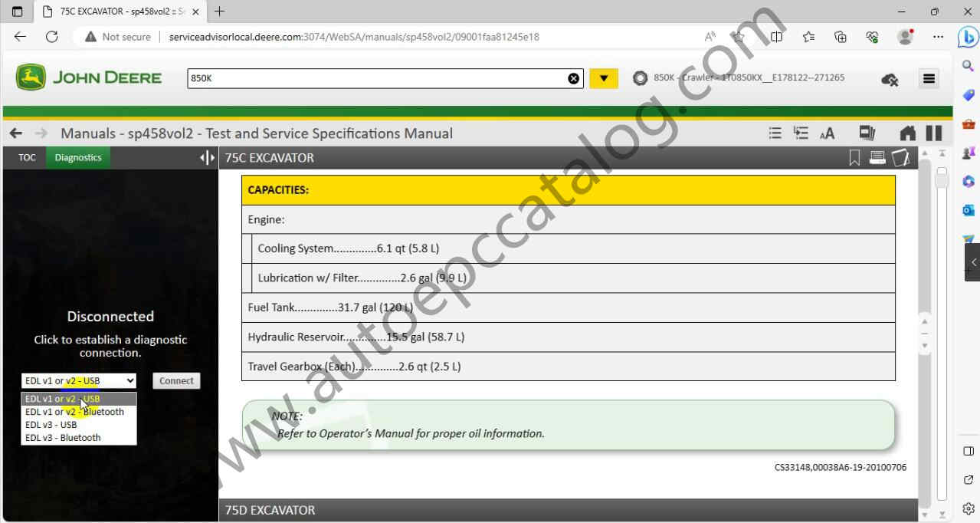Viewport: 980px width, 523px height.
Task: Open the EDL adapter connection dropdown
Action: point(79,381)
